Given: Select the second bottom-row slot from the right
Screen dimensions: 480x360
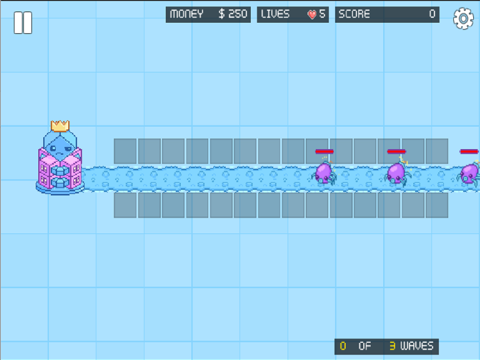Looking at the screenshot, I should tap(413, 205).
